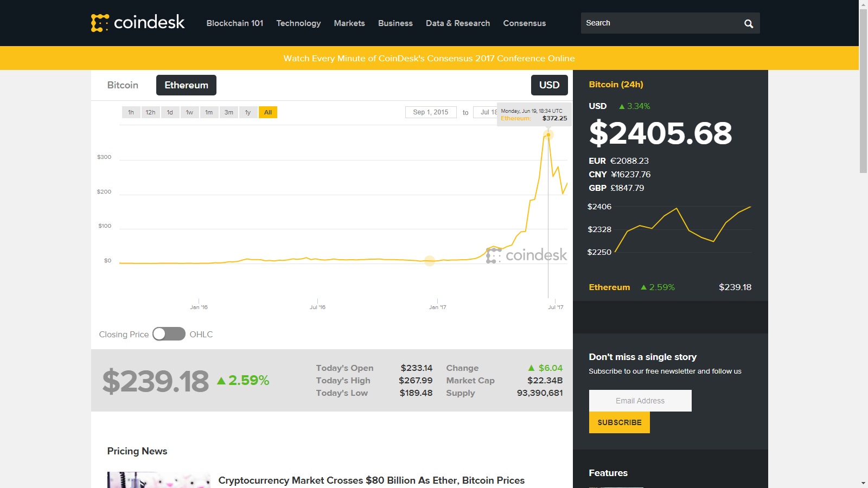868x488 pixels.
Task: Select the All time range button
Action: click(x=268, y=112)
